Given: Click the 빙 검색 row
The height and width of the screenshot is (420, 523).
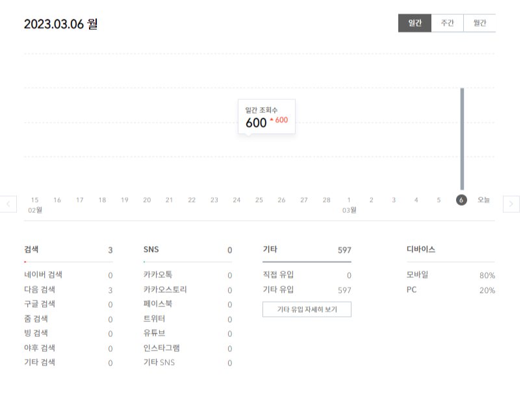Looking at the screenshot, I should click(x=68, y=333).
